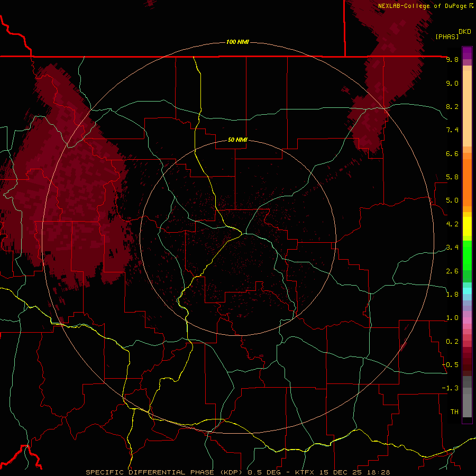Screen dimensions: 476x476
Task: Select the 9.0 scale value
Action: tap(452, 83)
